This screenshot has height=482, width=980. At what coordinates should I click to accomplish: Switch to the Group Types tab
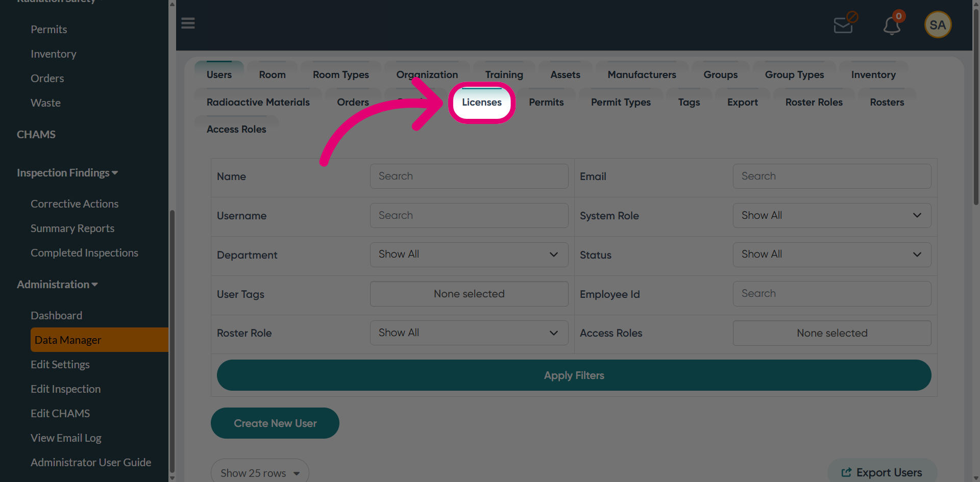pos(794,74)
